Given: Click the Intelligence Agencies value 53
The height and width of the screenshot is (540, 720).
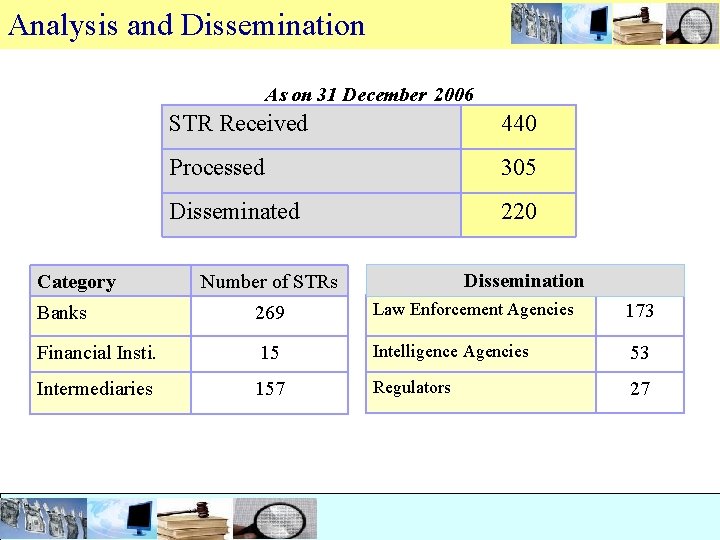Looking at the screenshot, I should point(640,354).
